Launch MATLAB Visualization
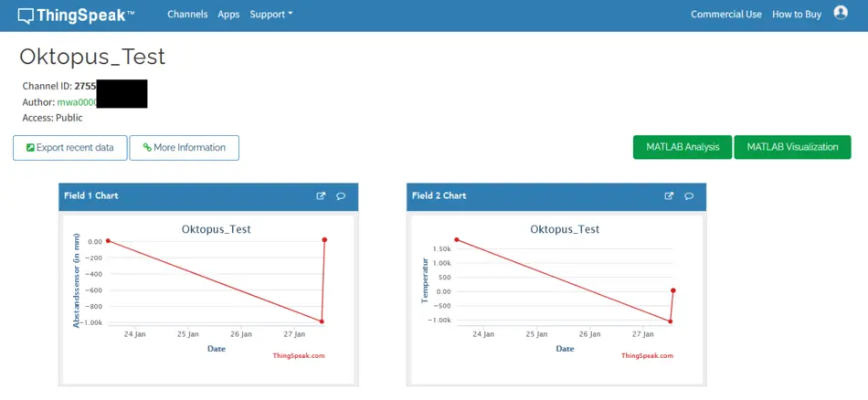This screenshot has width=868, height=400. (x=792, y=147)
